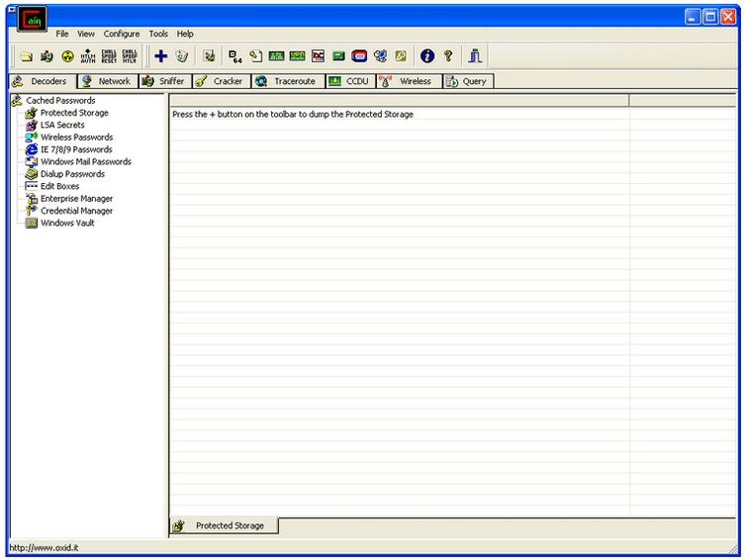The image size is (744, 560).
Task: Switch to the CCDU tab
Action: tap(351, 81)
